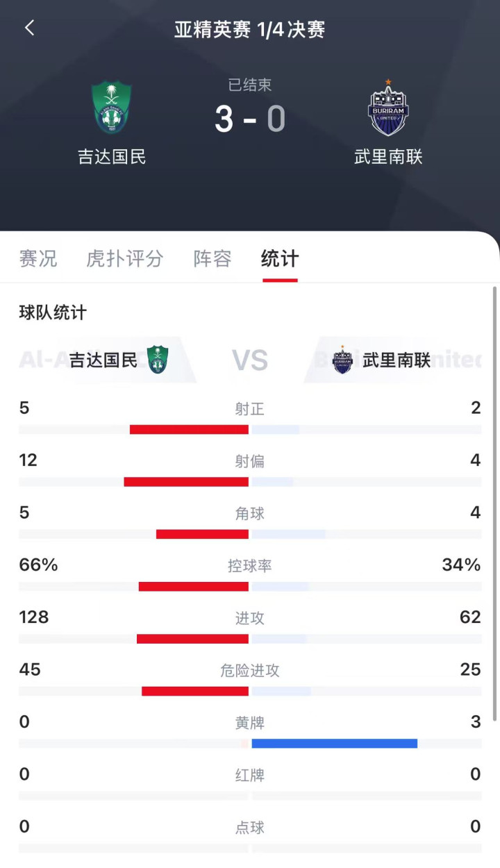Tap the 球队统计 section heading
Viewport: 500px width, 868px height.
[53, 312]
